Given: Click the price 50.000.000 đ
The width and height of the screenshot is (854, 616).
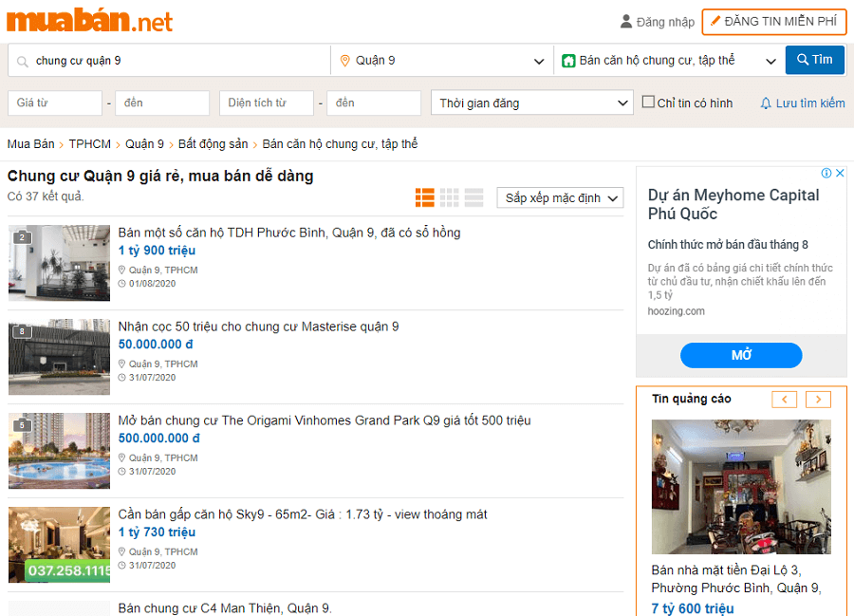Looking at the screenshot, I should 156,345.
